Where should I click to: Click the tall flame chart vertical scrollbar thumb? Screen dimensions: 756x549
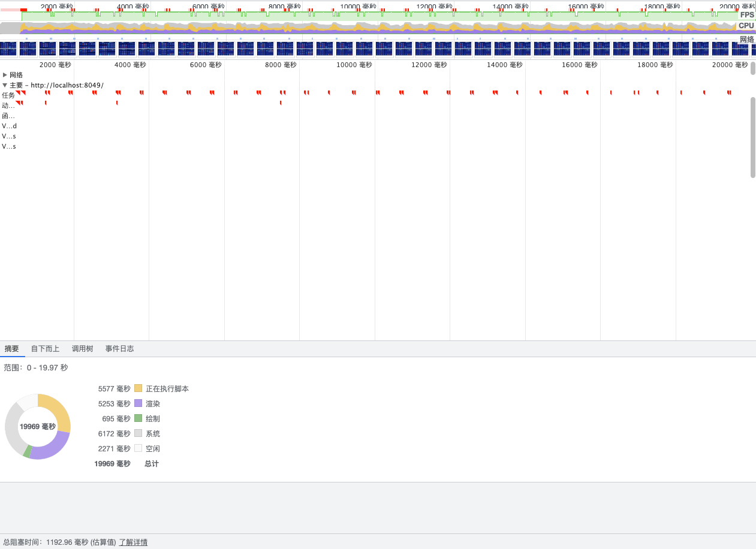[x=753, y=137]
